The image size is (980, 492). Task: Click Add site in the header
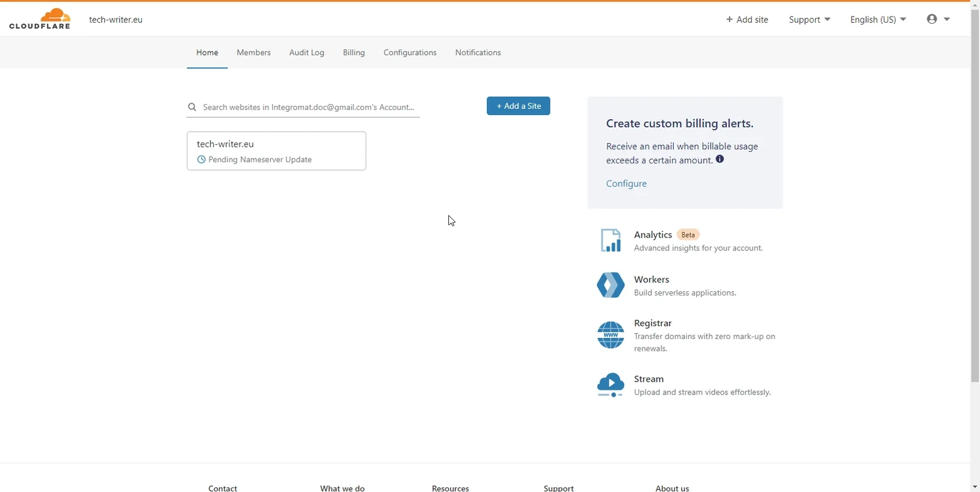[x=747, y=20]
